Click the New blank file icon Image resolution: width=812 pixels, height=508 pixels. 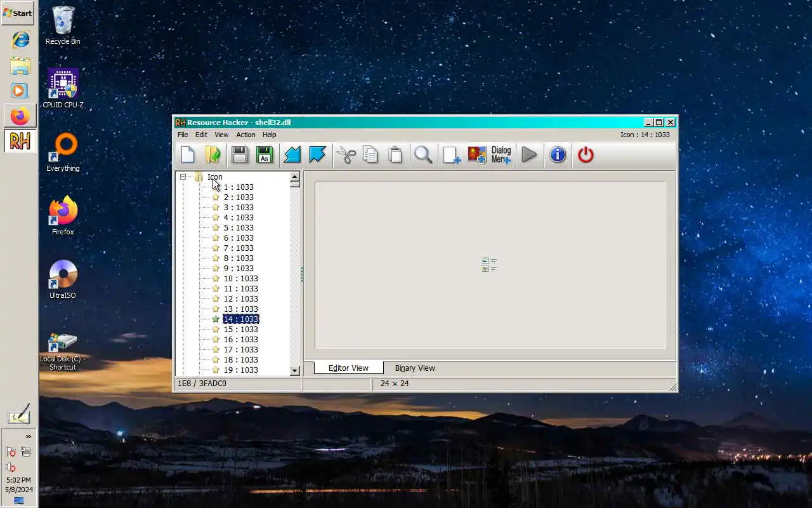pos(188,154)
